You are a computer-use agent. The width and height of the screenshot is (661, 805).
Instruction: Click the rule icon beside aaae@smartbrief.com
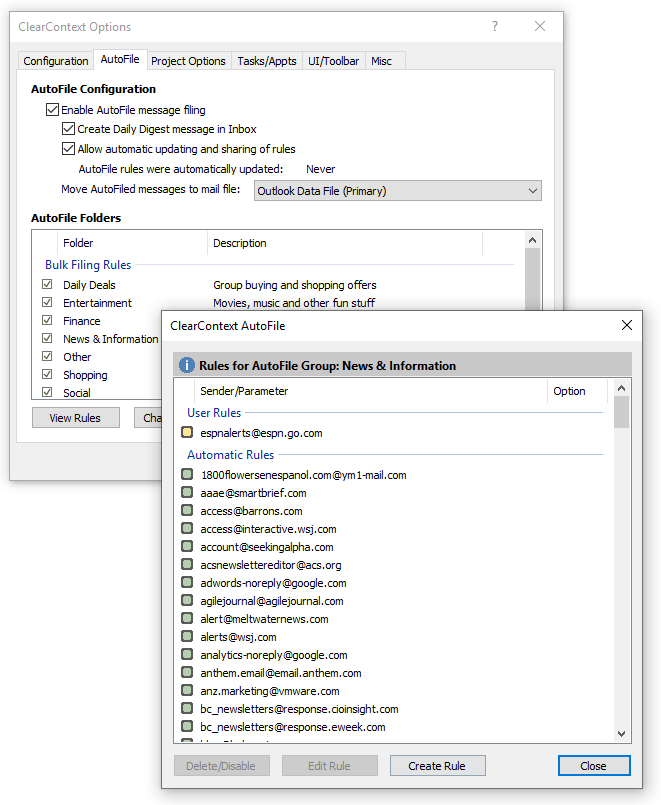[x=187, y=492]
